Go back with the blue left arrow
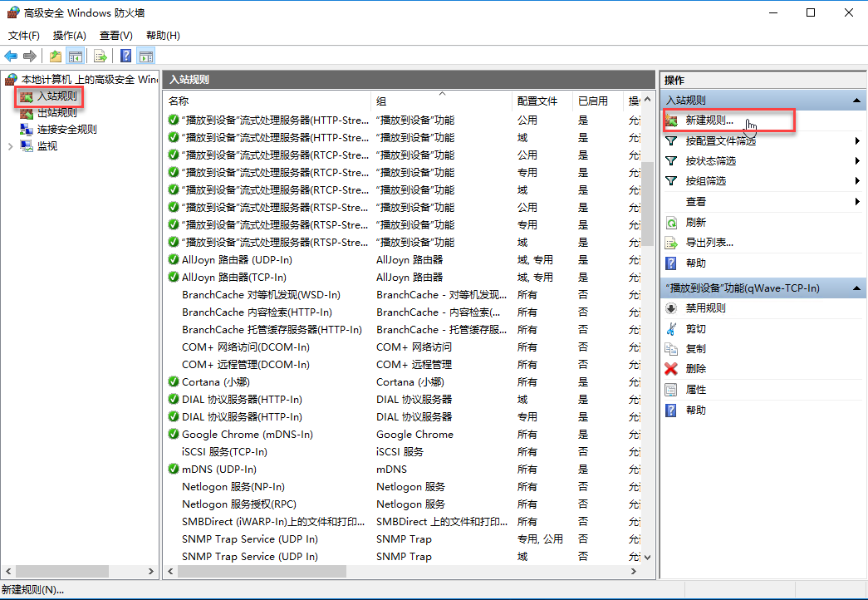The image size is (868, 600). point(11,56)
